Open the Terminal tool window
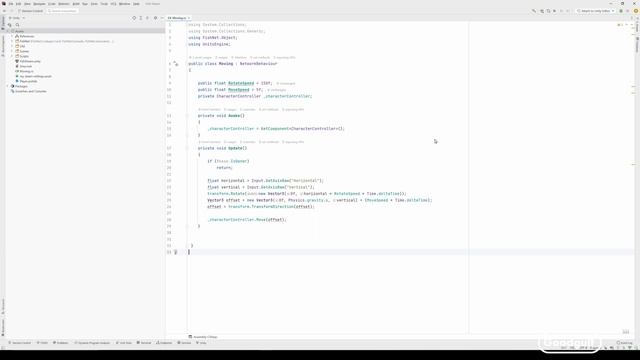640x360 pixels. [x=144, y=343]
